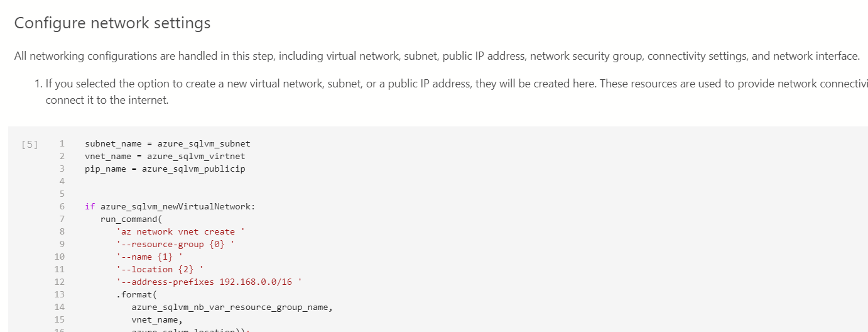Click line number 6 in the code gutter
868x332 pixels.
tap(62, 206)
